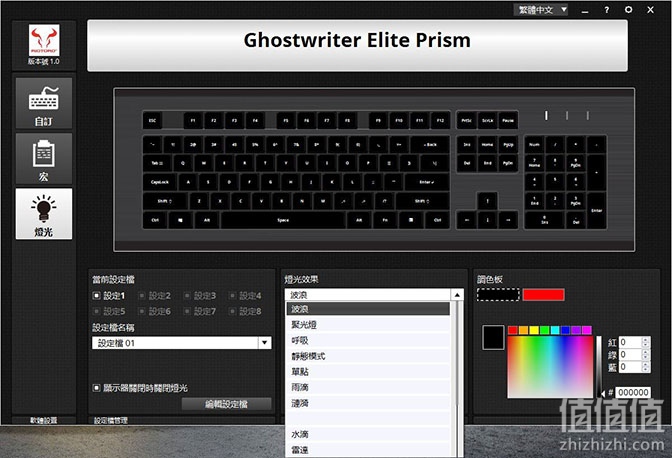Click the 編輯設定檔 button
Viewport: 672px width, 458px height.
tap(227, 404)
